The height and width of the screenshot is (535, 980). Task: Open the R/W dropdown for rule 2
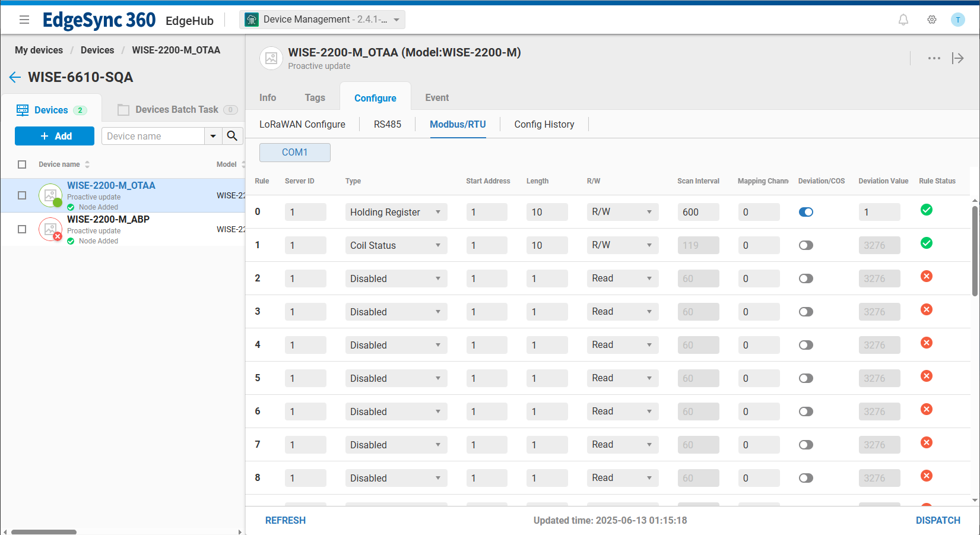coord(622,278)
